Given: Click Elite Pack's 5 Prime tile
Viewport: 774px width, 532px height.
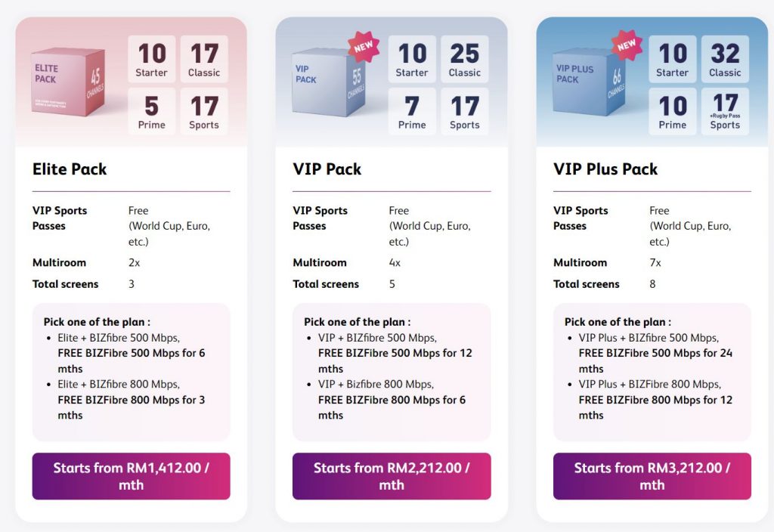Looking at the screenshot, I should 151,111.
